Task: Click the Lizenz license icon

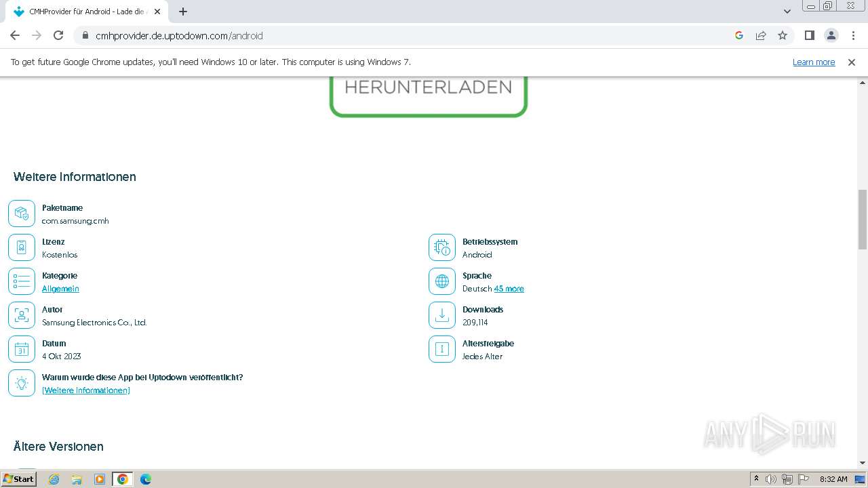Action: 22,247
